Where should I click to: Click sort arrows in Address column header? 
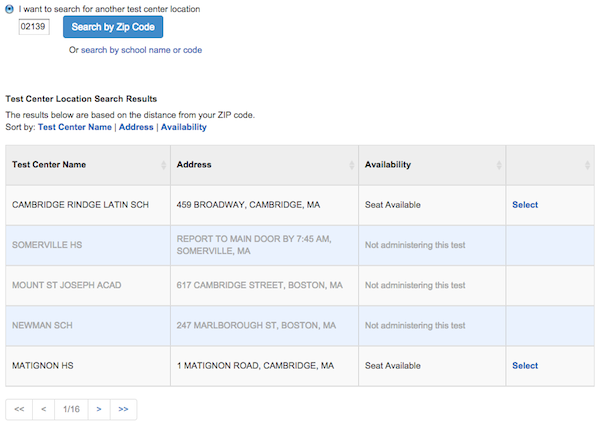(351, 165)
